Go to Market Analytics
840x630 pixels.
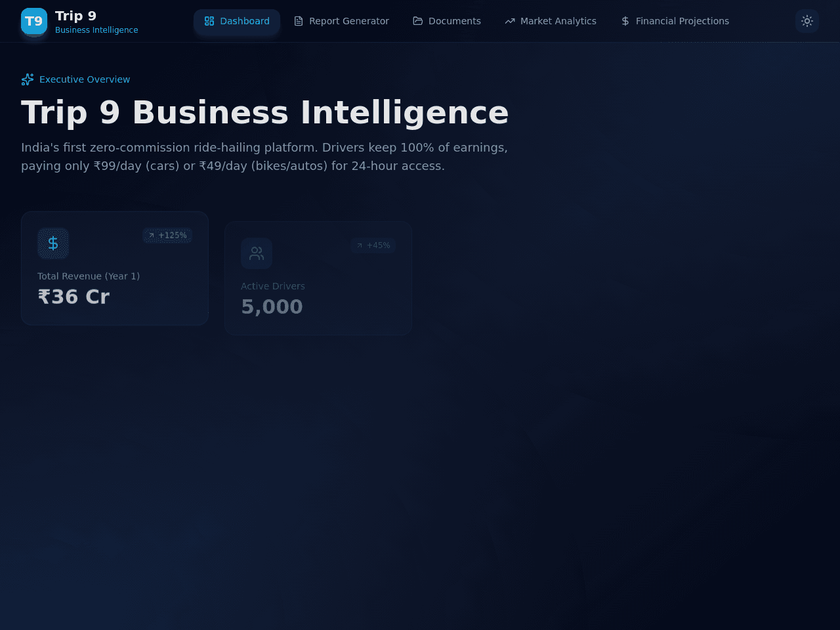(x=551, y=21)
